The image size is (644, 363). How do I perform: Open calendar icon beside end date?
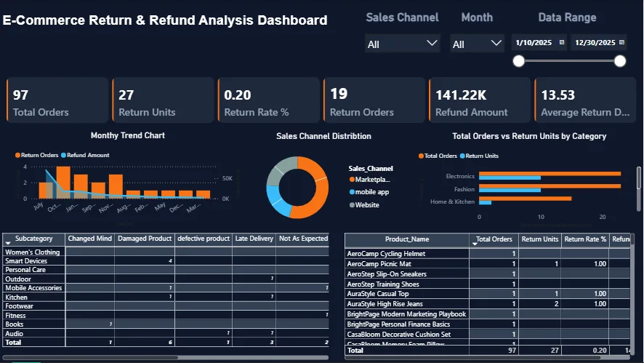coord(621,42)
